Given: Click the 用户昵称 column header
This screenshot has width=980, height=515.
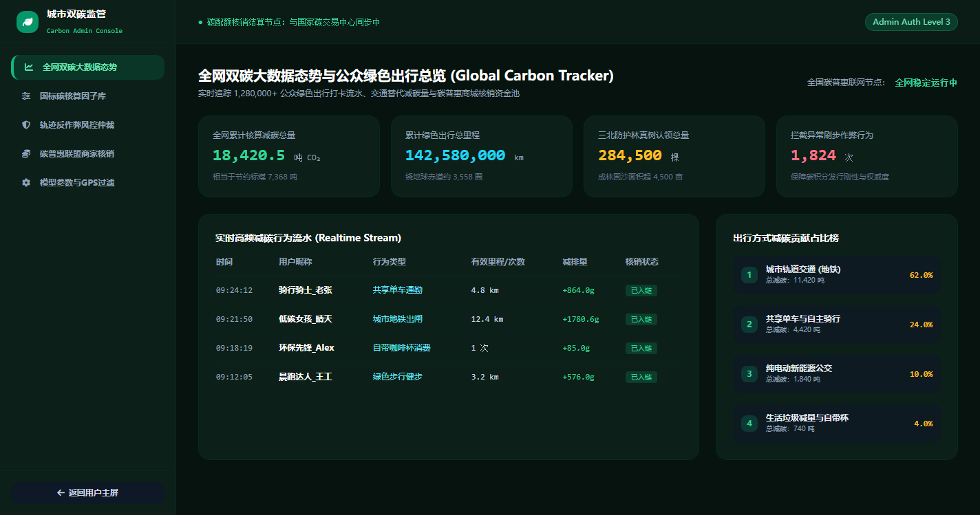Looking at the screenshot, I should pos(295,262).
